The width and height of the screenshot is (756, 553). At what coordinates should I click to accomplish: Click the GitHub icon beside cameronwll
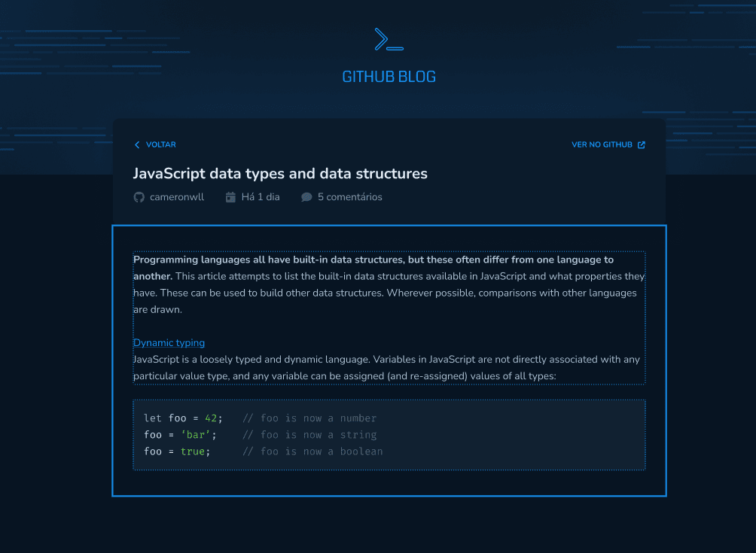tap(139, 197)
